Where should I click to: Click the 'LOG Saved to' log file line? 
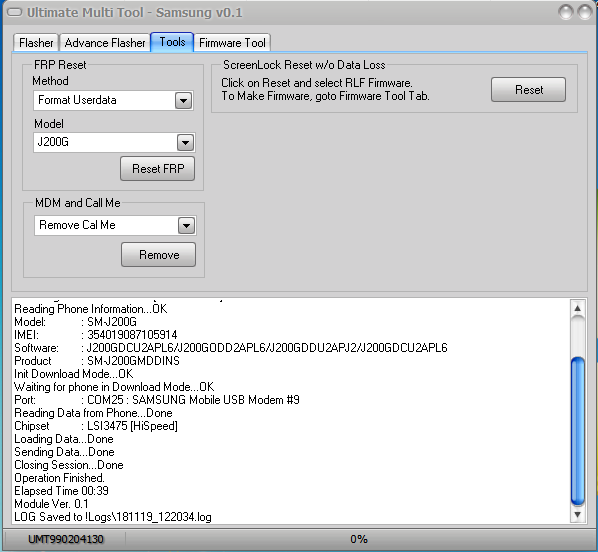pyautogui.click(x=113, y=517)
